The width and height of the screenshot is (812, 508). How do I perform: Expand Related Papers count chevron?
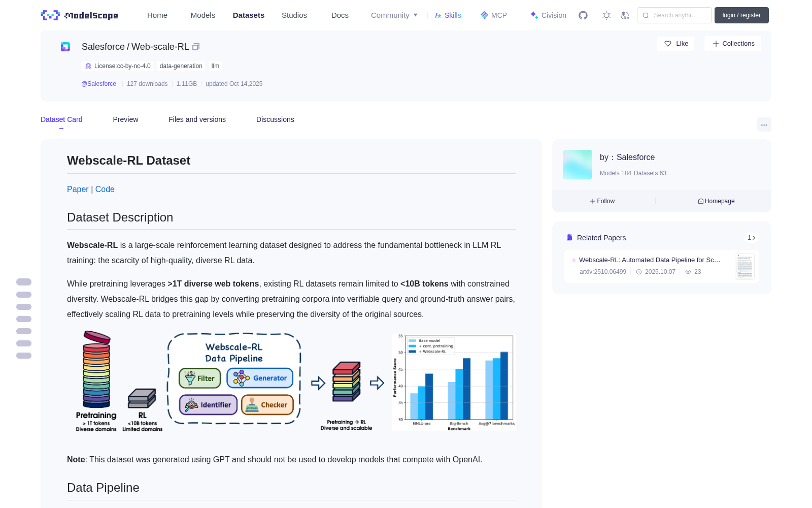click(752, 238)
